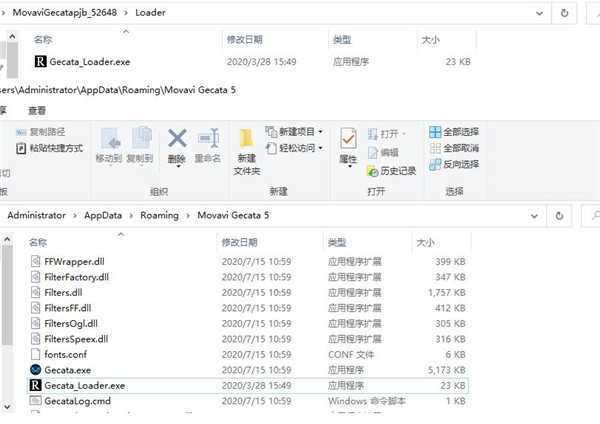Screen dimensions: 600x424
Task: Click scroll-down arrow of lower navigation pane
Action: click(7, 407)
